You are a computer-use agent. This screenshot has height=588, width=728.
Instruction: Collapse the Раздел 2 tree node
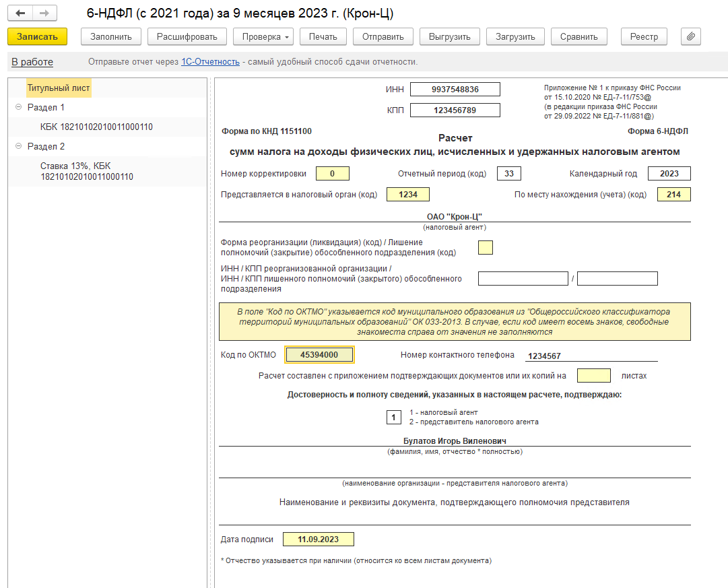click(x=18, y=146)
